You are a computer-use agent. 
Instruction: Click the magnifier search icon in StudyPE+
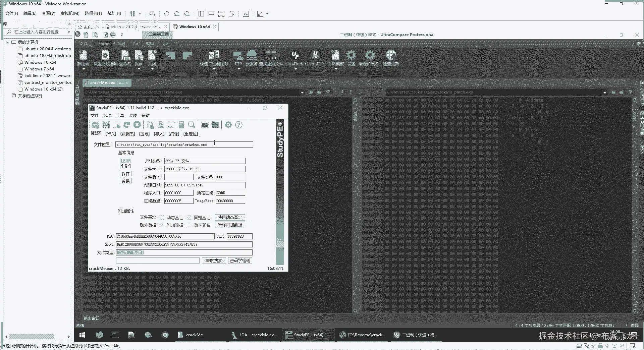pos(192,125)
